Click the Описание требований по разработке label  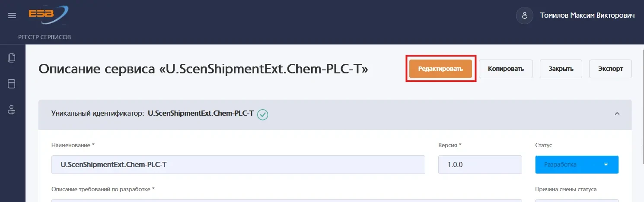point(103,189)
